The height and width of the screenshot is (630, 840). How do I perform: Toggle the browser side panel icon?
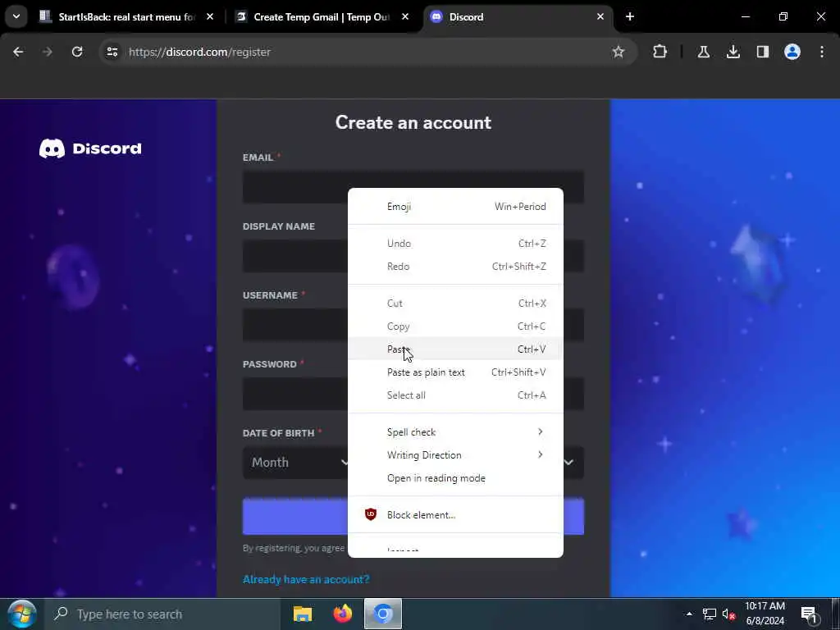pos(763,52)
